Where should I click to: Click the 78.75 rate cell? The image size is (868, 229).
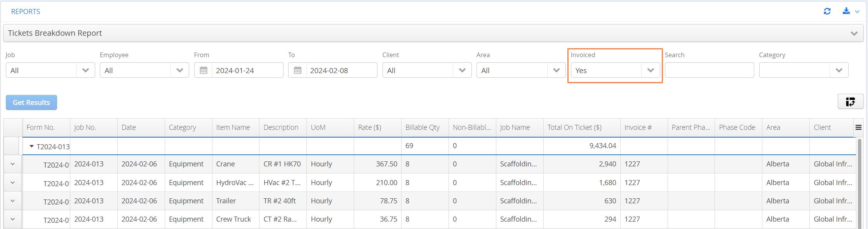click(x=377, y=201)
